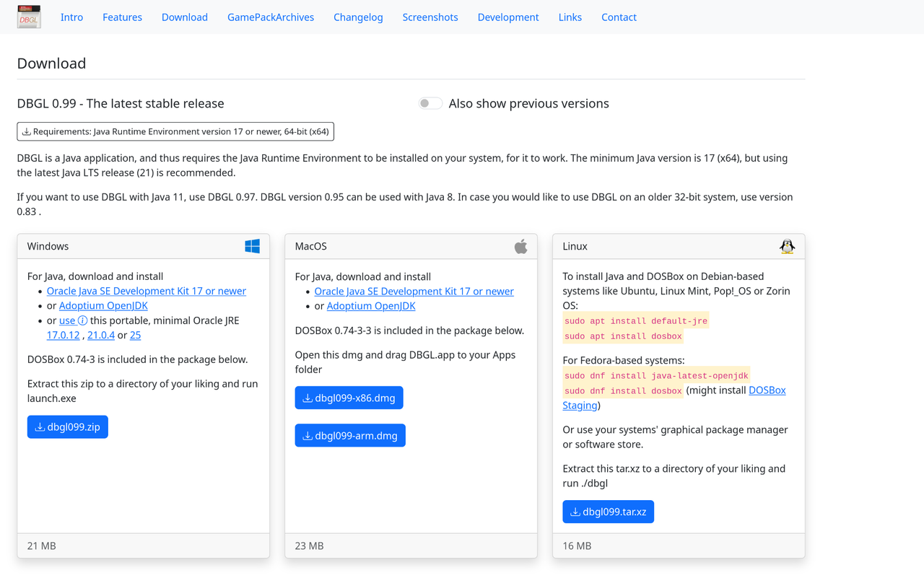Click the 'use' portable JRE link
This screenshot has width=924, height=578.
(x=67, y=320)
